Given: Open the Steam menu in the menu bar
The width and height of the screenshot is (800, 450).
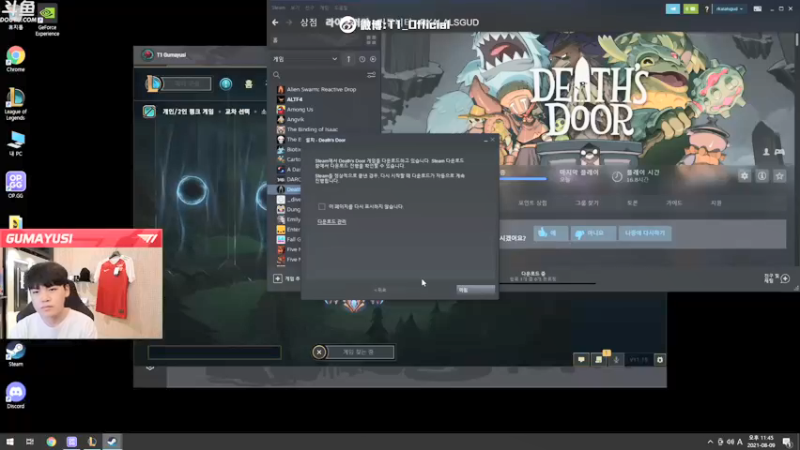Looking at the screenshot, I should 279,8.
